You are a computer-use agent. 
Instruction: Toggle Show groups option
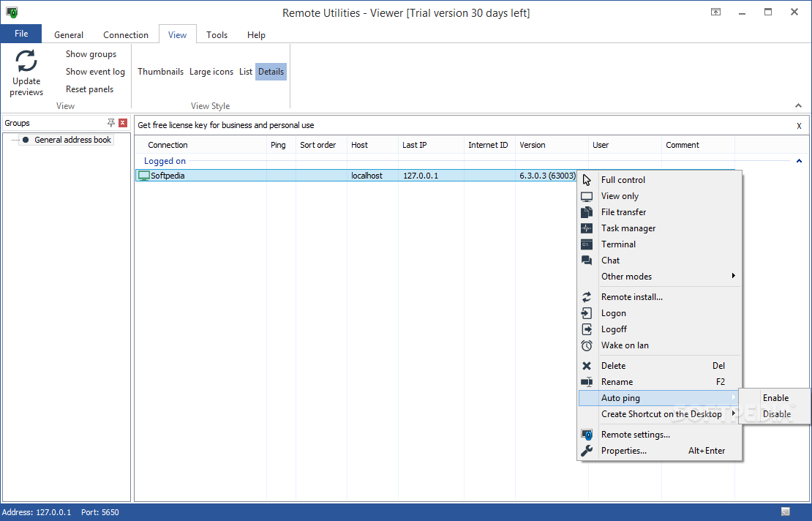tap(91, 54)
